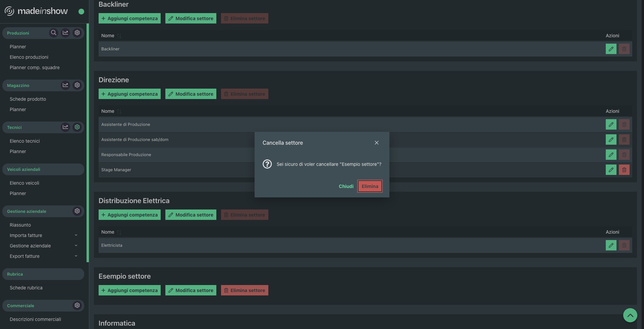This screenshot has height=329, width=644.
Task: Close the Cancella settore dialog
Action: [x=376, y=143]
